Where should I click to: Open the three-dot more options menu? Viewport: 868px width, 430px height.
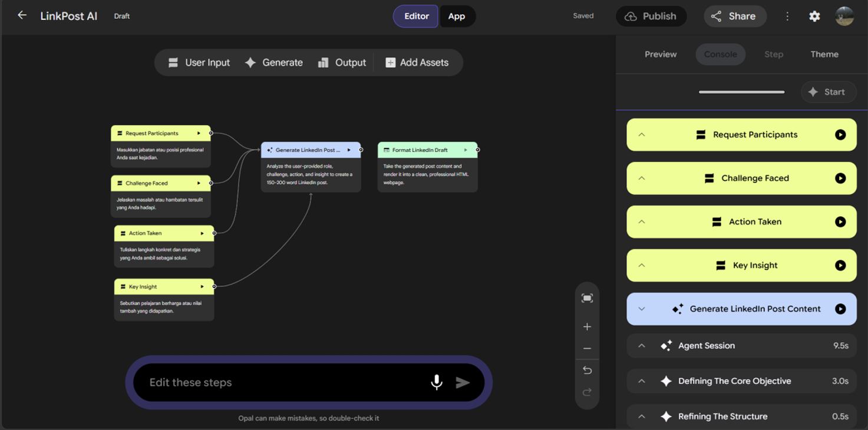coord(787,16)
